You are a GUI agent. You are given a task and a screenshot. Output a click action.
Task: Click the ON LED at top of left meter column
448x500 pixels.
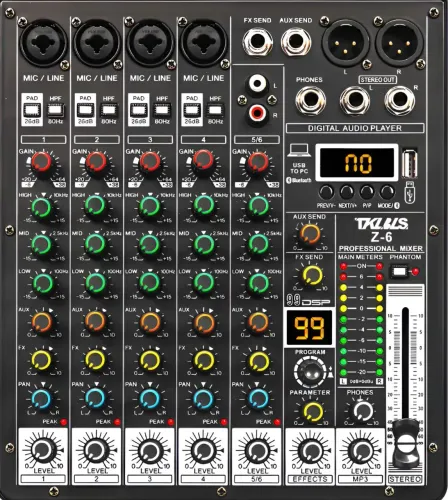[x=343, y=266]
